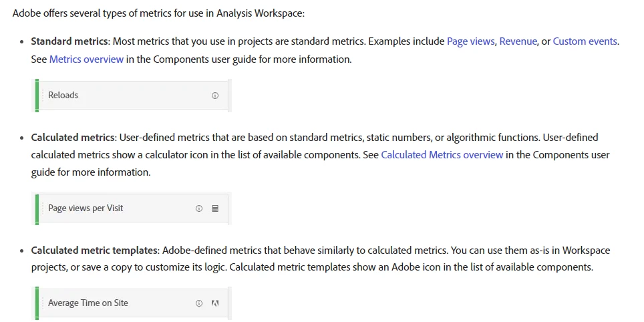Click drag handle of Average Time on Site
Image resolution: width=644 pixels, height=322 pixels.
42,303
